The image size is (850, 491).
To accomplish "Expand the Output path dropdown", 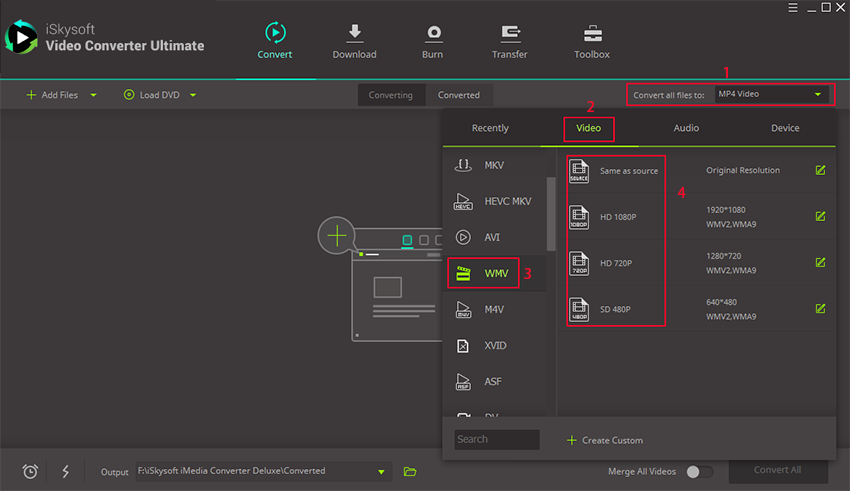I will [x=380, y=471].
